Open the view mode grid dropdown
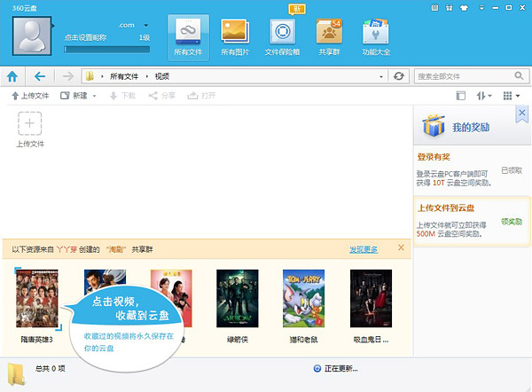Screen dimensions: 532x392 tap(511, 96)
